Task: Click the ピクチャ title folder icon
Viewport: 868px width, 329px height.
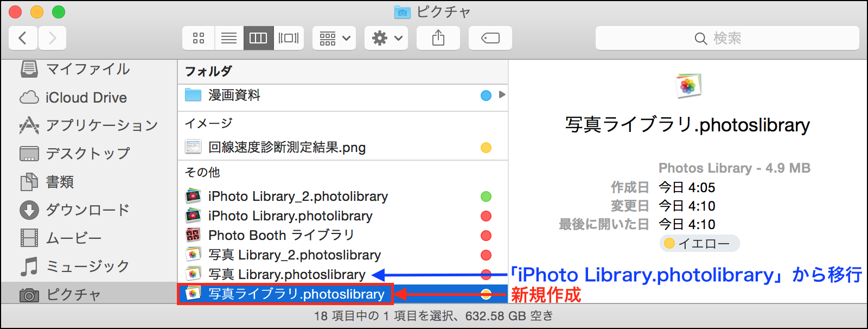Action: point(402,12)
